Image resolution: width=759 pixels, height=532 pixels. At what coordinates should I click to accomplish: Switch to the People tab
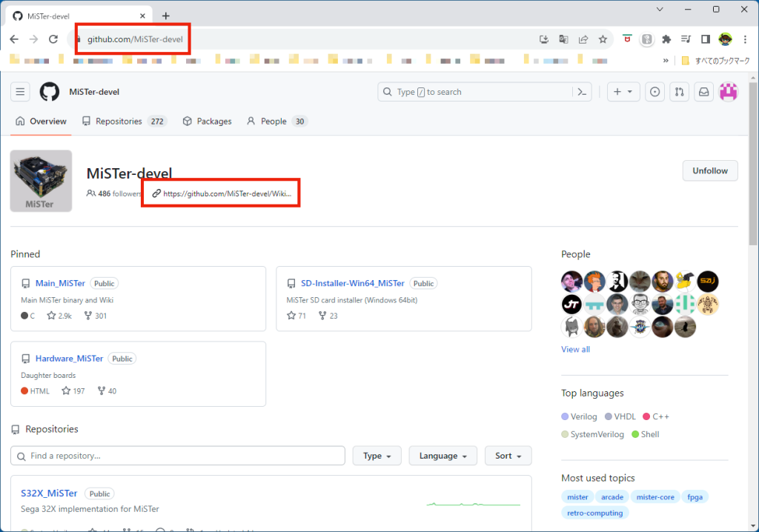pos(276,122)
